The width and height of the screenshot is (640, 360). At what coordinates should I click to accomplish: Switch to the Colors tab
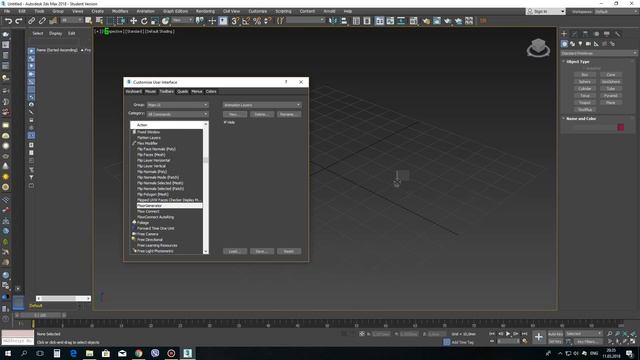click(x=211, y=91)
